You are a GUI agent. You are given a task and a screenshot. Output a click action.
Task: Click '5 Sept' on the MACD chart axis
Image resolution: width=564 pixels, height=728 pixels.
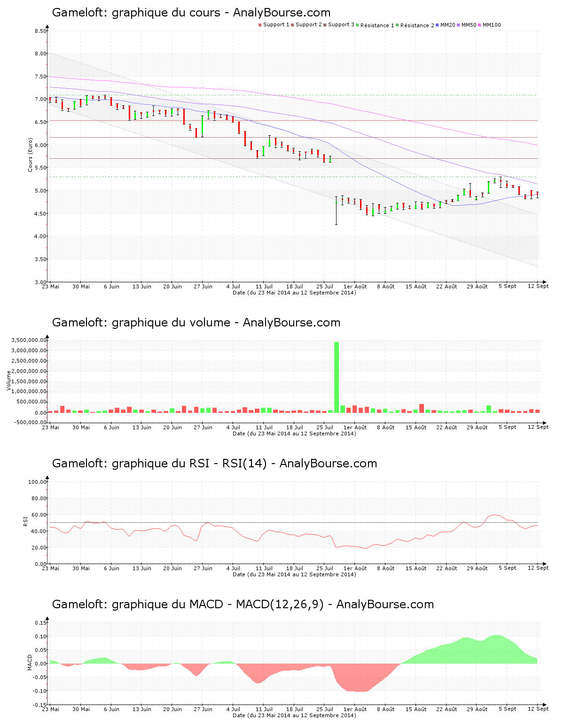pos(508,709)
